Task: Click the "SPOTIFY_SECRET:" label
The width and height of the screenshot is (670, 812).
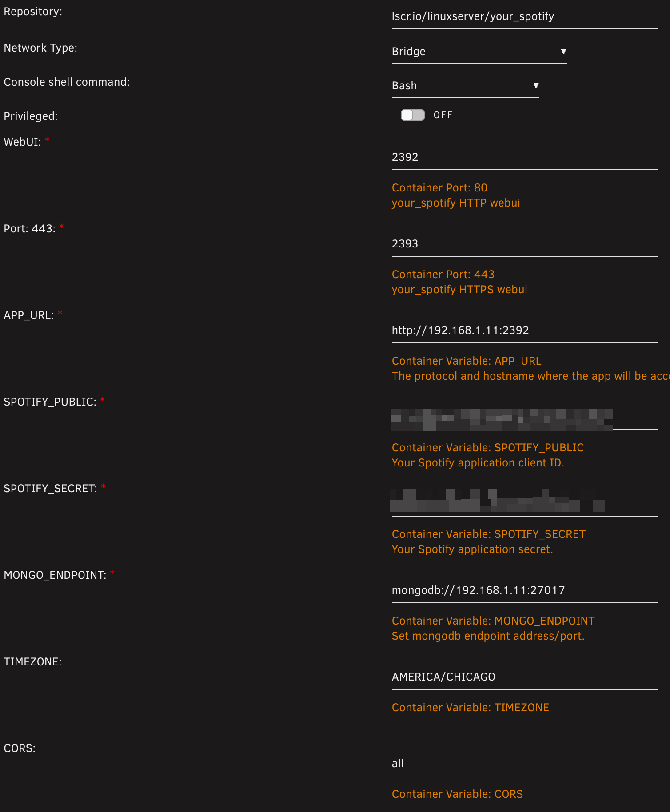Action: 50,489
